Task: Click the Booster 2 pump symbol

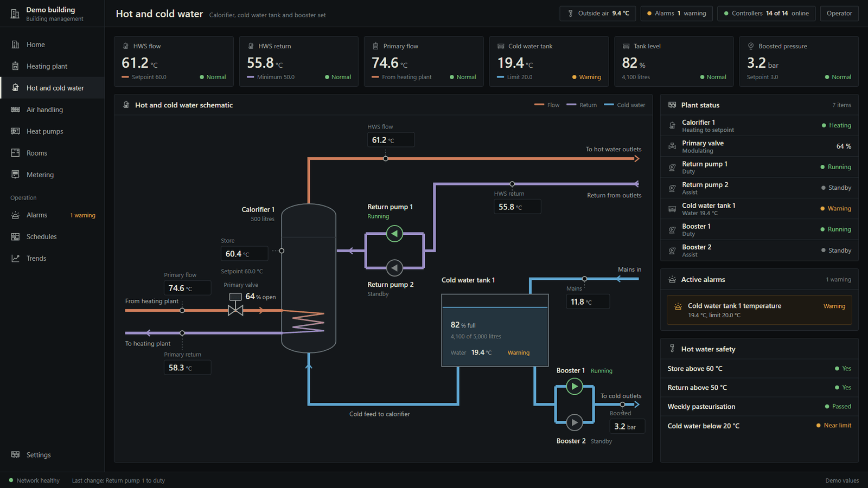Action: click(575, 422)
